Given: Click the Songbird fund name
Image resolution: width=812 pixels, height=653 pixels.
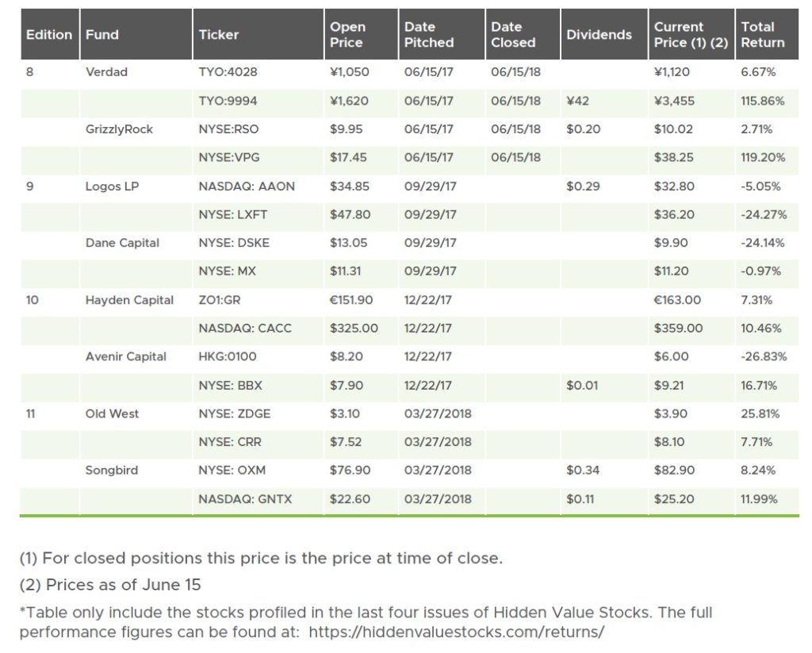Looking at the screenshot, I should (112, 471).
